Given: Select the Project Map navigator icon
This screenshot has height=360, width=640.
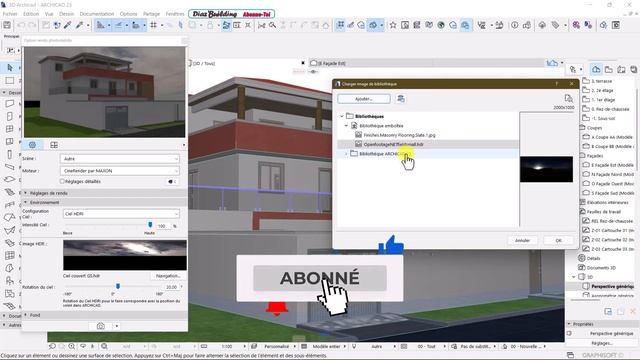Looking at the screenshot, I should click(x=596, y=70).
